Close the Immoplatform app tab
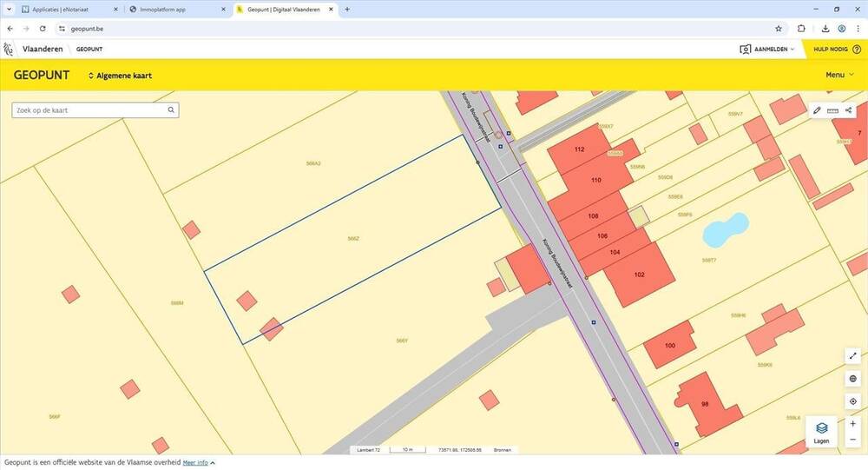868x470 pixels. click(x=223, y=10)
